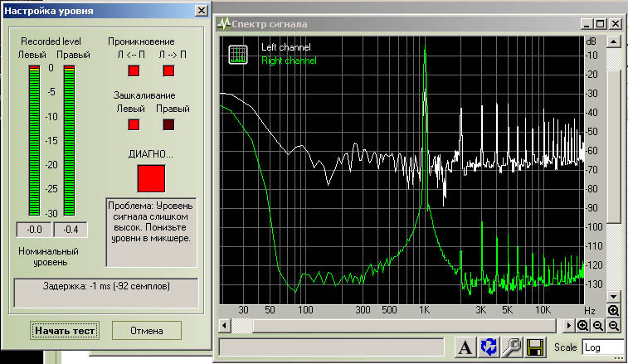This screenshot has width=628, height=364.
Task: Save the spectrum with the floppy disk icon
Action: (535, 347)
